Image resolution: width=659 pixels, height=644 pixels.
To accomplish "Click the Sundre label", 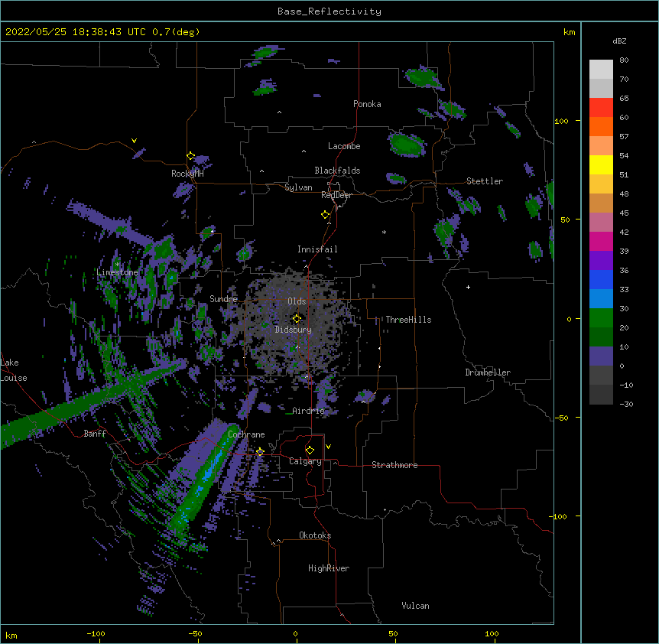I will click(x=223, y=299).
